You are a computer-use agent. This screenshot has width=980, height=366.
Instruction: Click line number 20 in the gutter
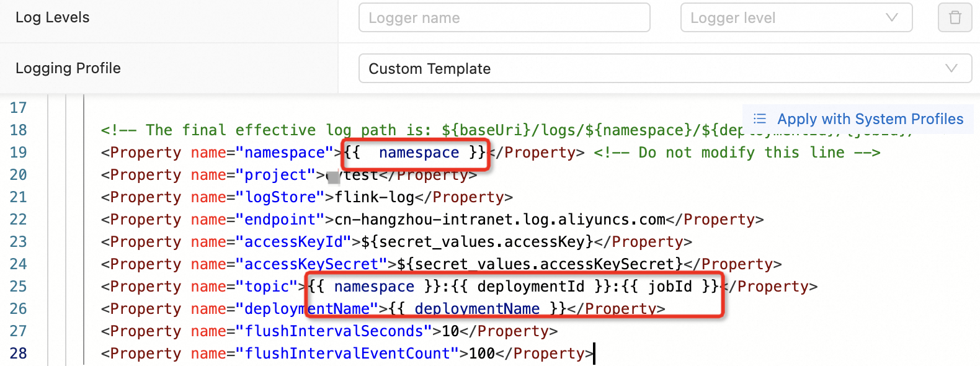coord(19,175)
